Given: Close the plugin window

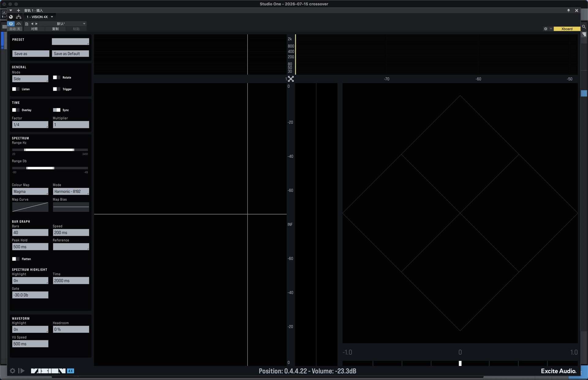Looking at the screenshot, I should tap(577, 10).
